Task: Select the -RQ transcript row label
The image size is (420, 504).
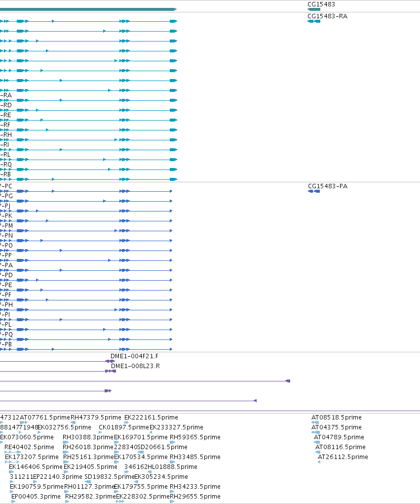Action: tap(6, 165)
